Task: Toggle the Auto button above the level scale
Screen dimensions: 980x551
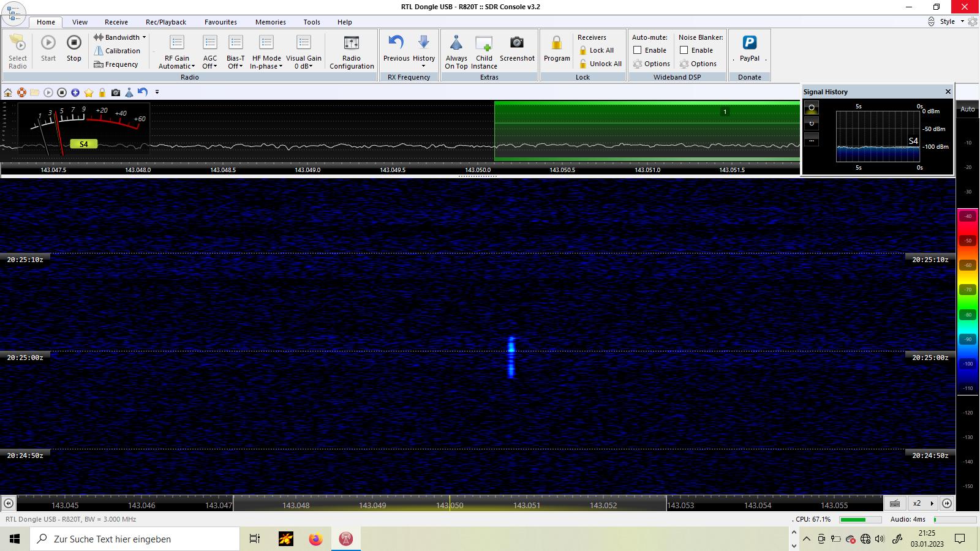Action: click(x=968, y=109)
